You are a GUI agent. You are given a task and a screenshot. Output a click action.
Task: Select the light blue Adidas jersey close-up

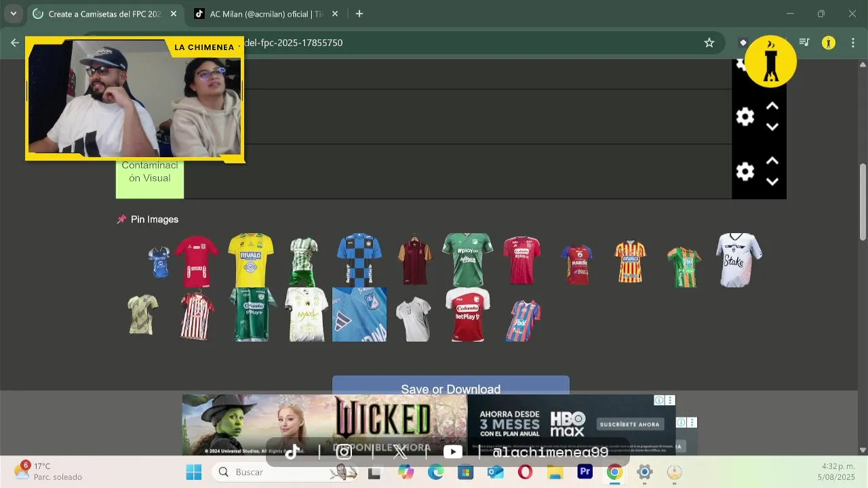pos(359,314)
